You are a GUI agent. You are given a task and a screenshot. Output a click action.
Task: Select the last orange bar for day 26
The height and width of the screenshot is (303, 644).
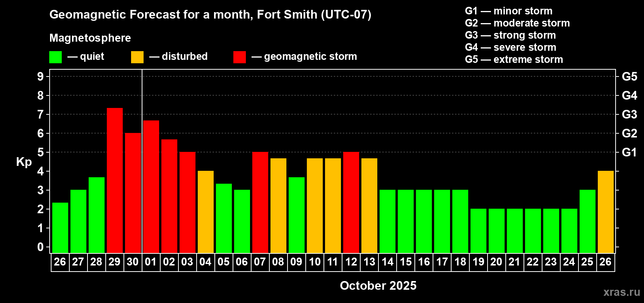point(606,212)
